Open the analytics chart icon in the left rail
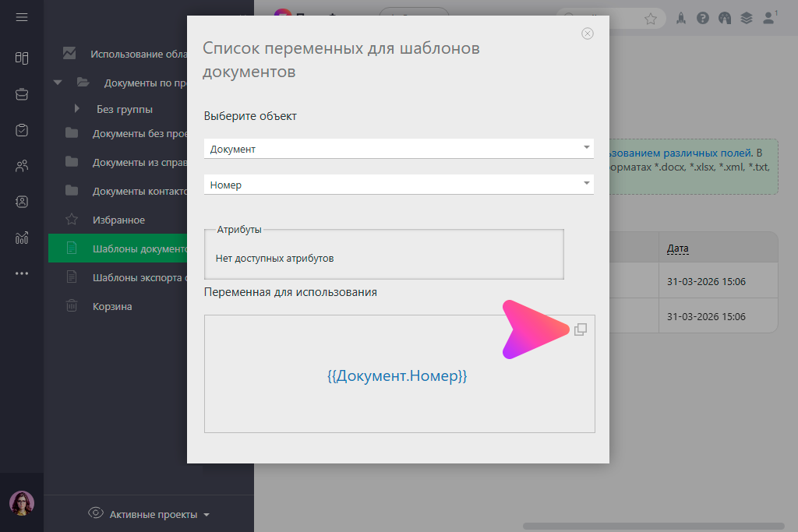 (x=22, y=238)
